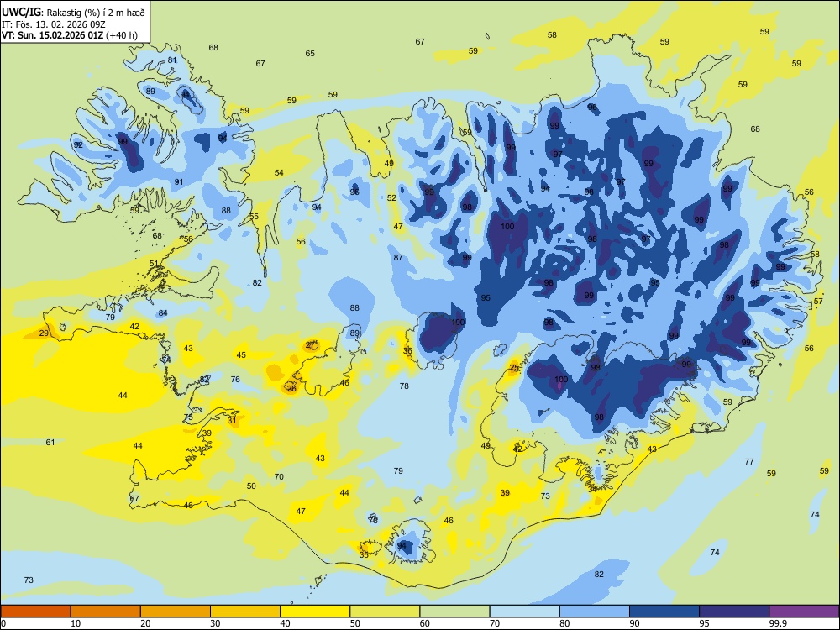Click the humidity value '36' on the map

click(x=407, y=351)
